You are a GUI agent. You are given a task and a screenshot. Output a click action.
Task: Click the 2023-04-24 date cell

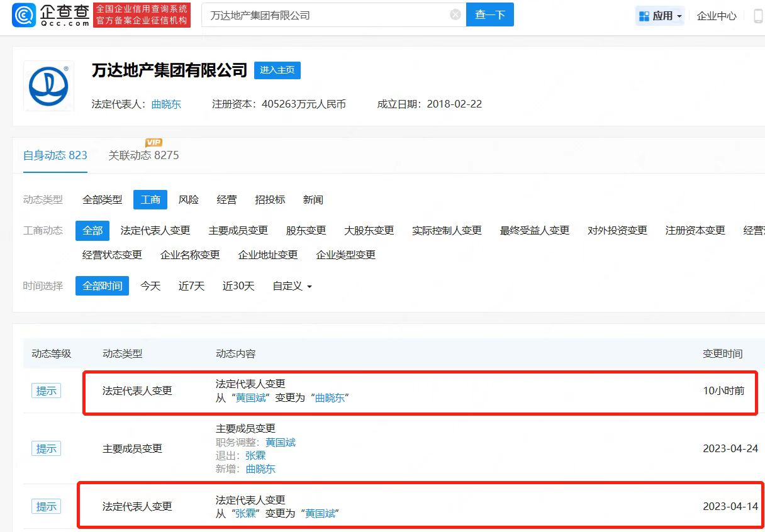730,448
